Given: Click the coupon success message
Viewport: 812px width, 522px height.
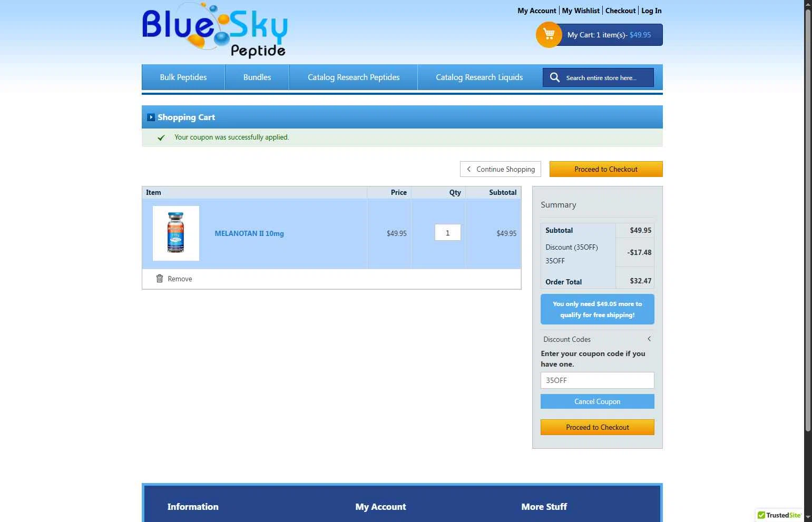Looking at the screenshot, I should coord(232,137).
